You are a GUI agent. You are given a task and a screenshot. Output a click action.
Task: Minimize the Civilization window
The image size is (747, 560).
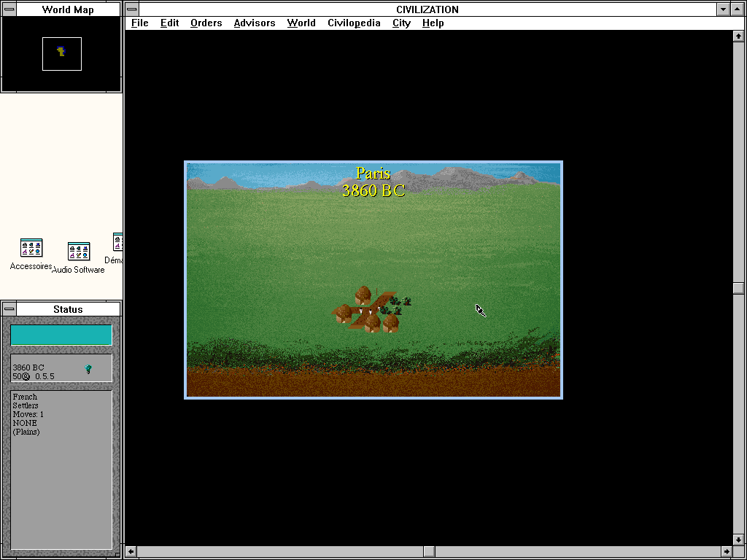click(724, 9)
